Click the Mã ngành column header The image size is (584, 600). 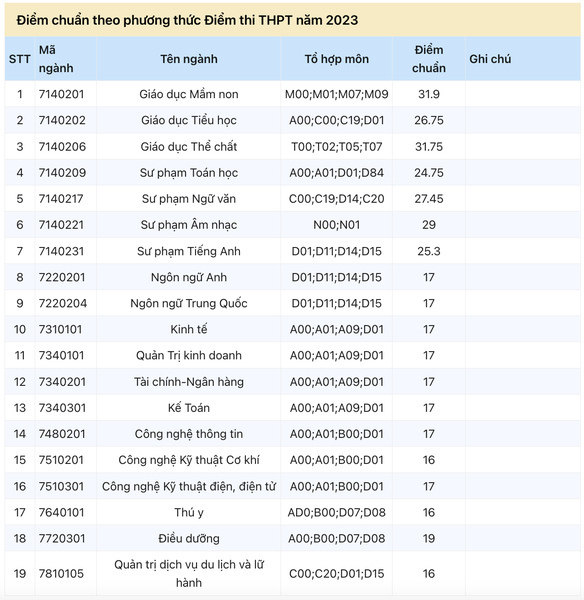(56, 59)
